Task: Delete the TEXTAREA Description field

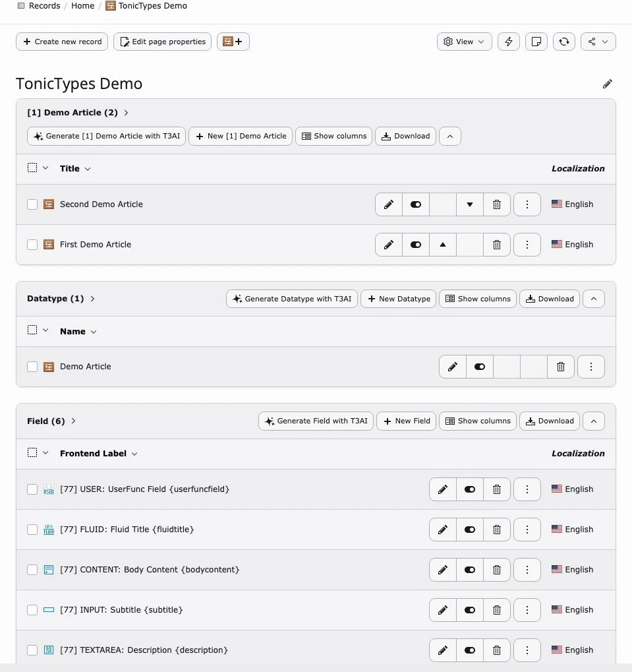Action: click(x=497, y=650)
